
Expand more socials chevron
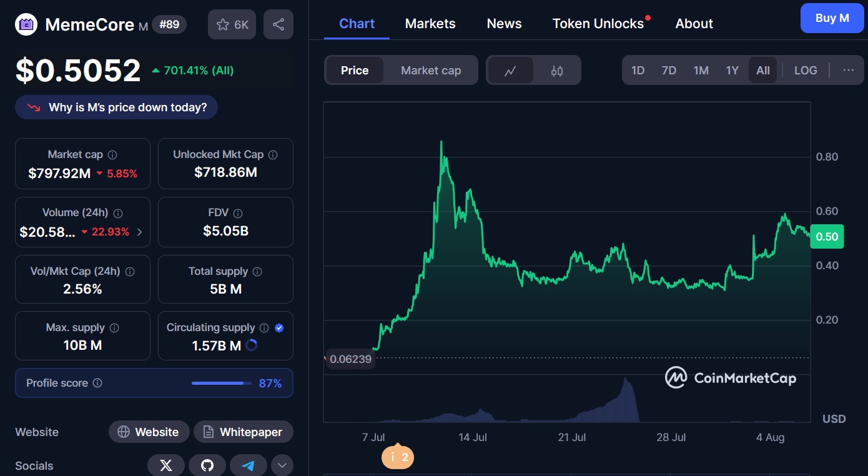click(282, 465)
